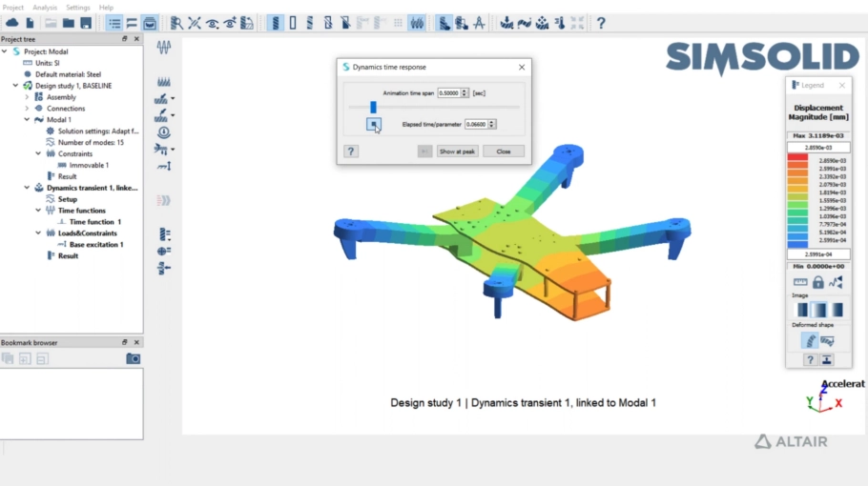This screenshot has height=486, width=868.
Task: Create a modal analysis wave icon
Action: (x=525, y=23)
